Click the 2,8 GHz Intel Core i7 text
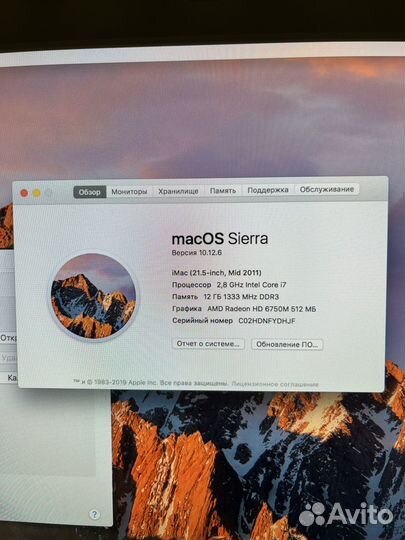405x540 pixels. (x=251, y=285)
